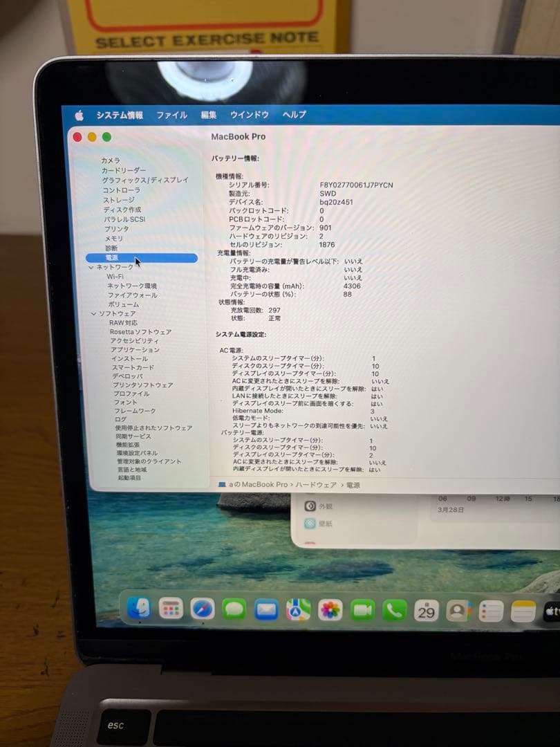
Task: Open Photos from the Dock
Action: [330, 610]
